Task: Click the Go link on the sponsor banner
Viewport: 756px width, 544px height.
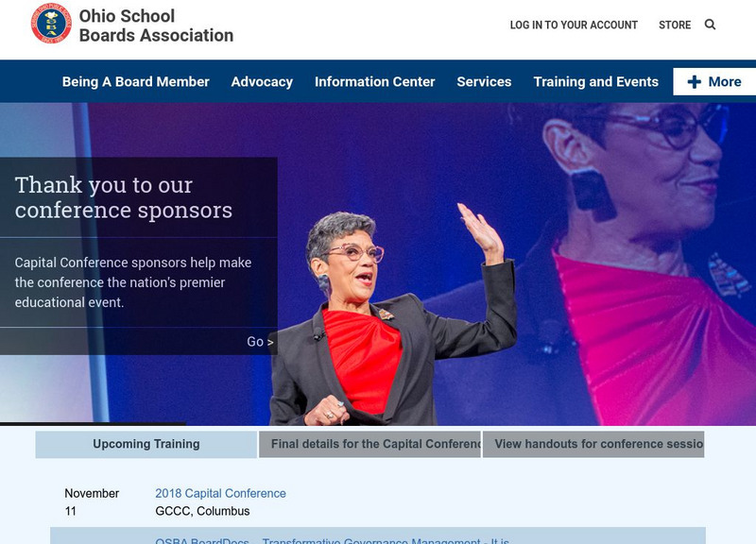Action: point(256,343)
